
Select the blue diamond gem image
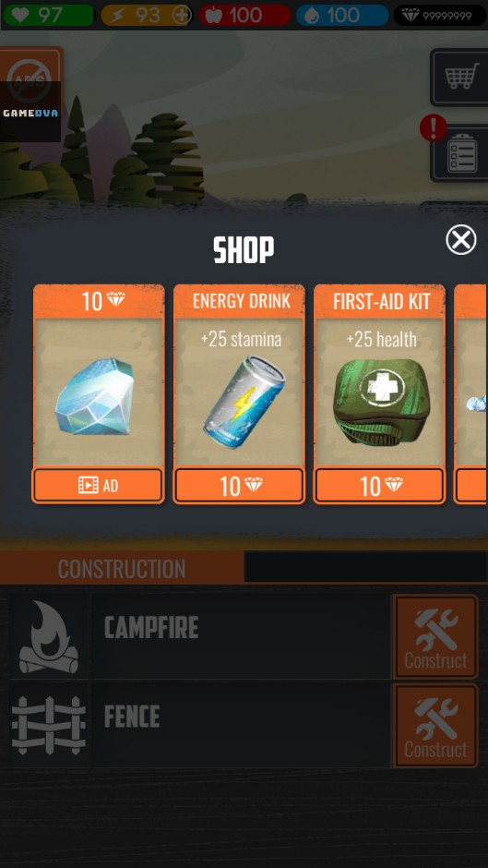(x=95, y=396)
